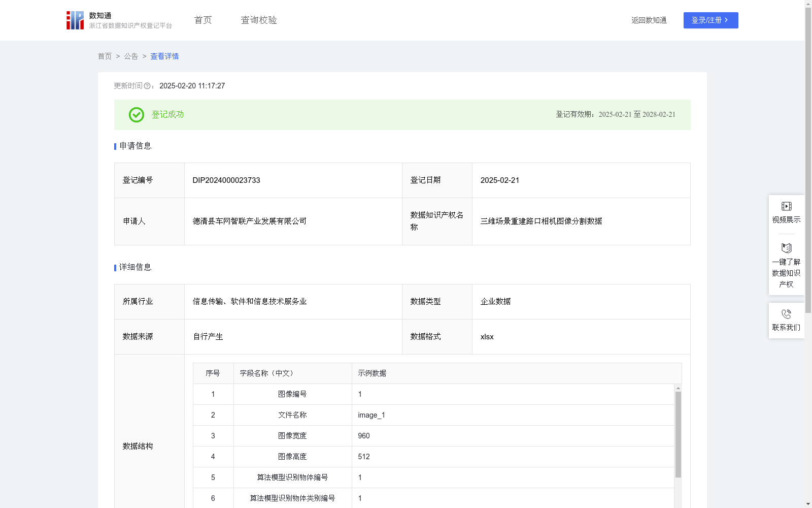Click the 图像编号 field row
812x508 pixels.
[433, 394]
